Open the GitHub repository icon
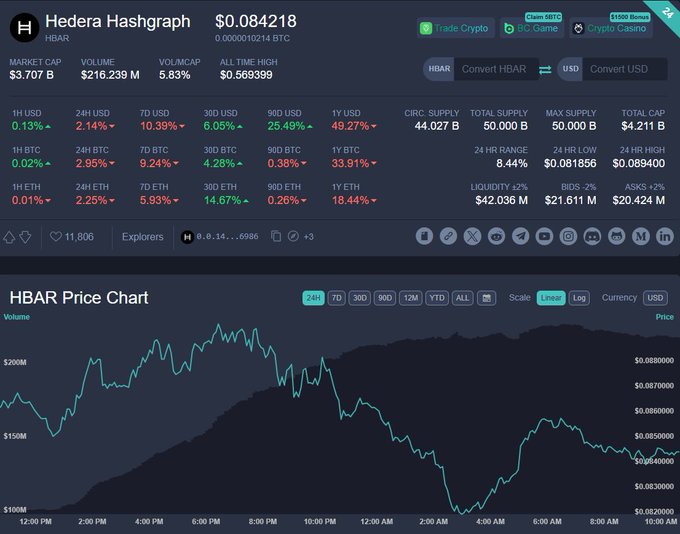Viewport: 680px width, 534px height. coord(616,236)
